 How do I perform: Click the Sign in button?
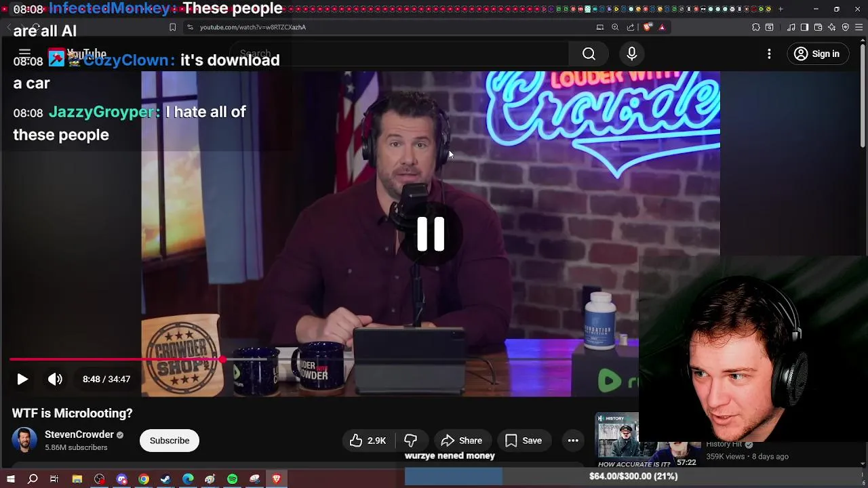817,54
